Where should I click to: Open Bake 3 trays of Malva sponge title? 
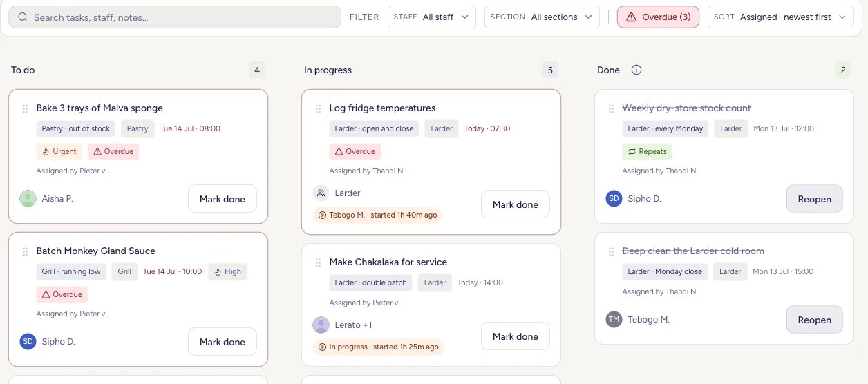click(100, 108)
